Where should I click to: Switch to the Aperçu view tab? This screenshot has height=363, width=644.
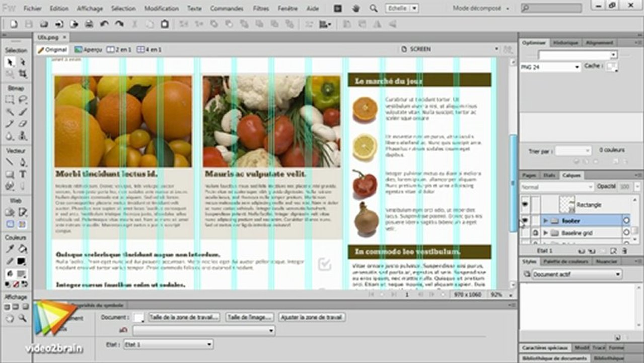click(88, 49)
